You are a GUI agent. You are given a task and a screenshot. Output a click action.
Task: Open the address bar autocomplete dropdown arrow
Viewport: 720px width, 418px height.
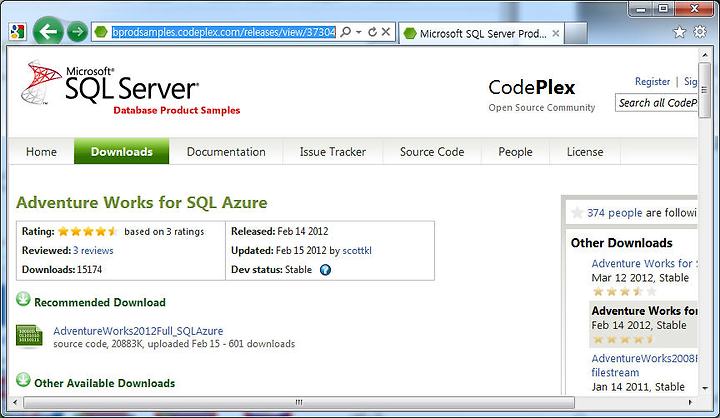click(x=359, y=32)
